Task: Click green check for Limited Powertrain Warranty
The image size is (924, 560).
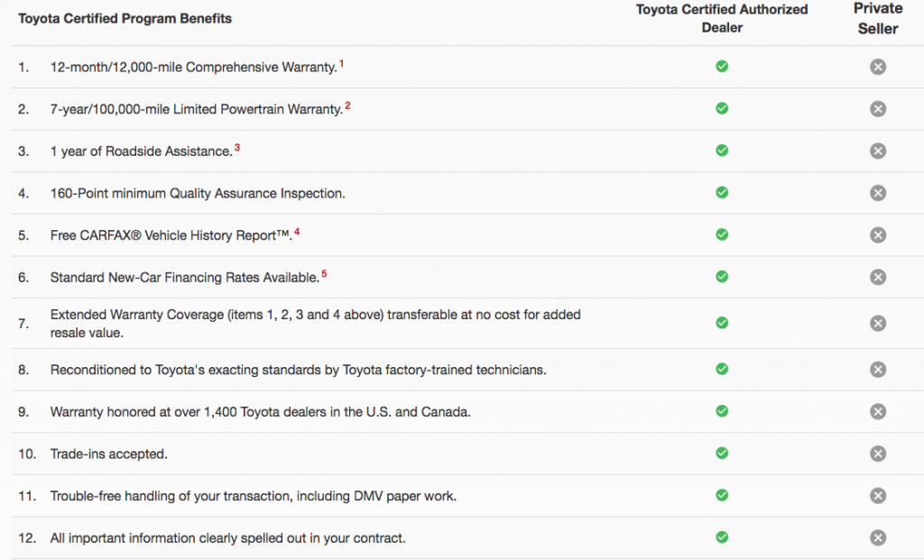Action: (x=722, y=108)
